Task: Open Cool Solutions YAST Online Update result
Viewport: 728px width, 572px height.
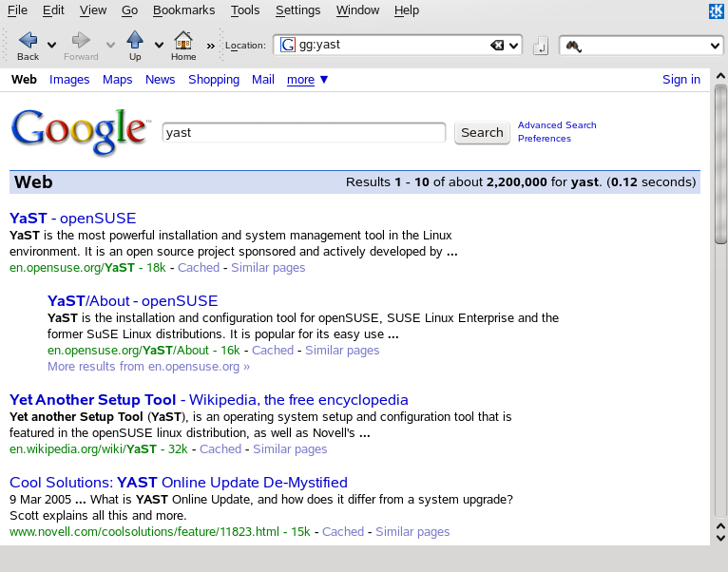Action: (179, 483)
